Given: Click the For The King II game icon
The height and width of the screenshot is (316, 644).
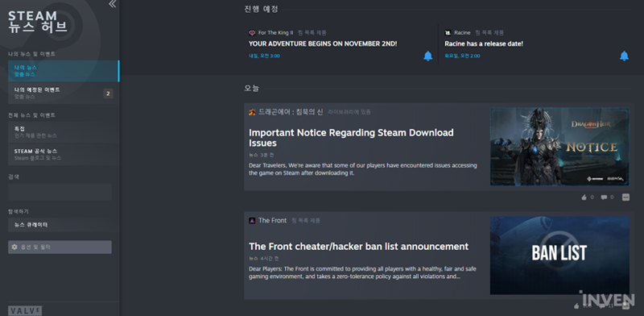Looking at the screenshot, I should [x=252, y=33].
